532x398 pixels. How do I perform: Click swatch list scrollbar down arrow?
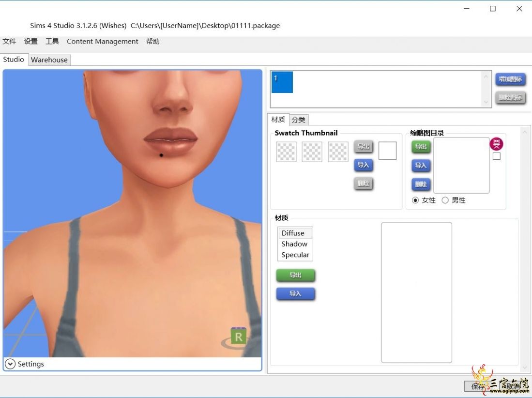(486, 102)
